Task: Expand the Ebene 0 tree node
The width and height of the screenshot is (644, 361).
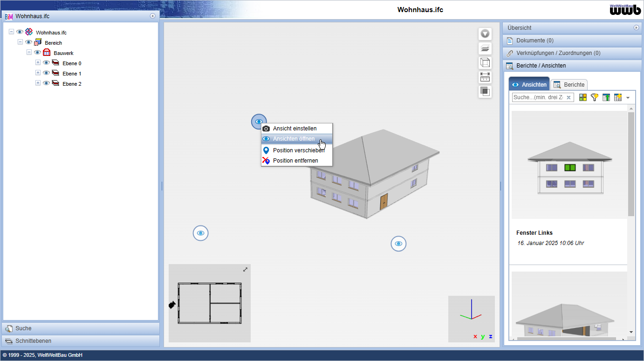Action: click(x=38, y=62)
